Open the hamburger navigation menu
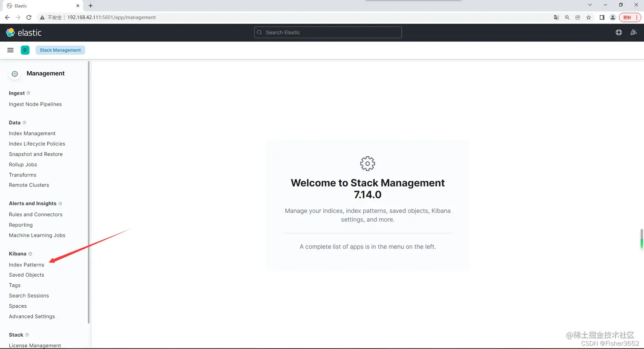 pos(11,50)
